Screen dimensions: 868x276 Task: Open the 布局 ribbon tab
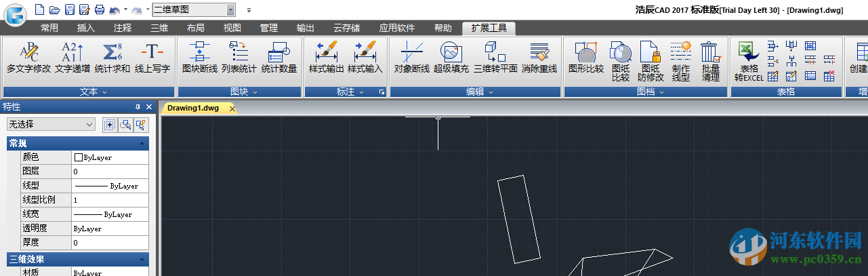coord(196,28)
